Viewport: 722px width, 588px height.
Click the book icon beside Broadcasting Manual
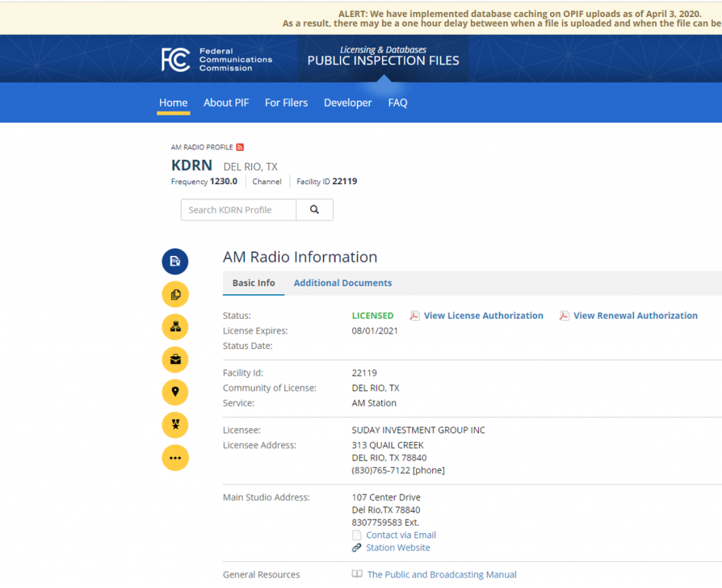point(357,574)
